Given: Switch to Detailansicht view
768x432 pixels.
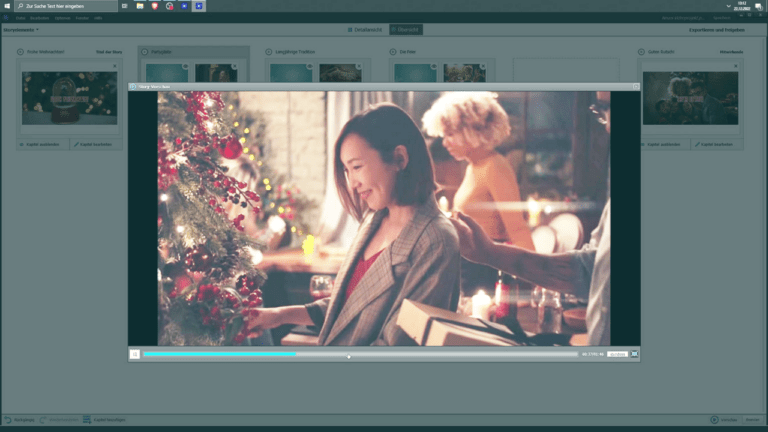Looking at the screenshot, I should click(x=365, y=30).
